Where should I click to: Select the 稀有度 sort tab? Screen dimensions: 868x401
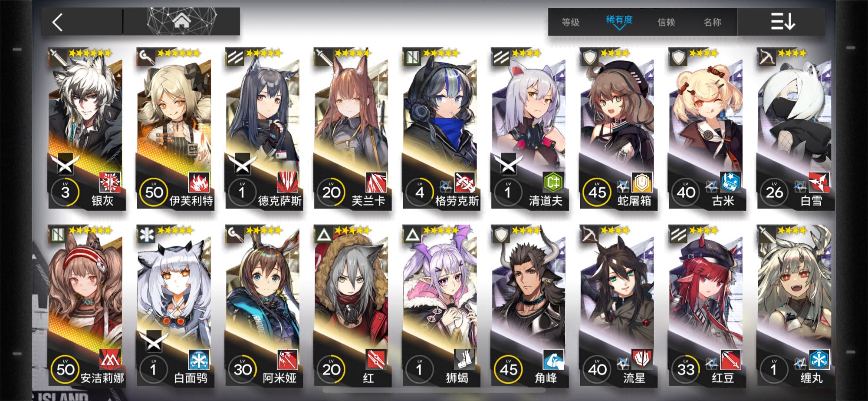click(619, 20)
